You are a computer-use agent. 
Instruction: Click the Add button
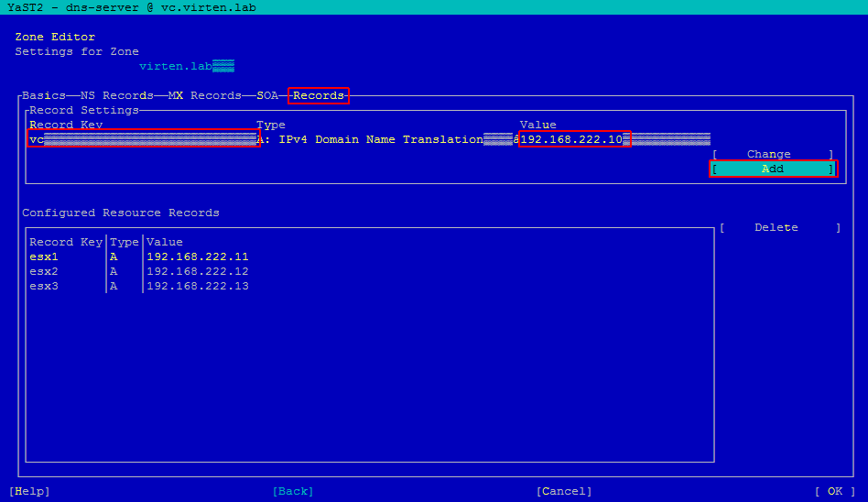773,169
